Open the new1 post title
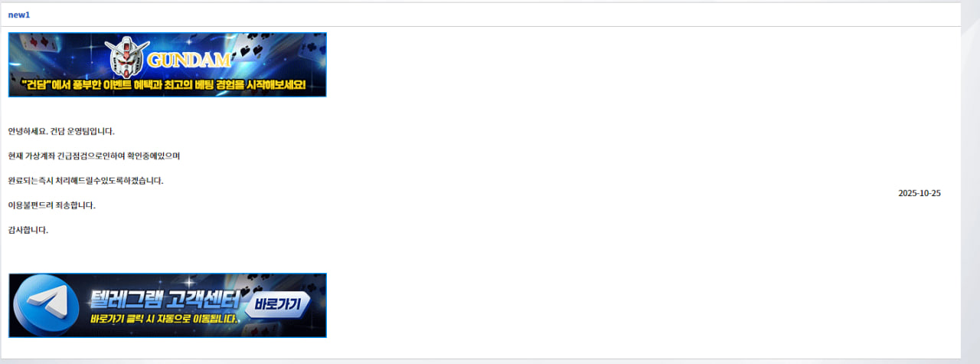Screen dimensions: 980x364 (19, 15)
